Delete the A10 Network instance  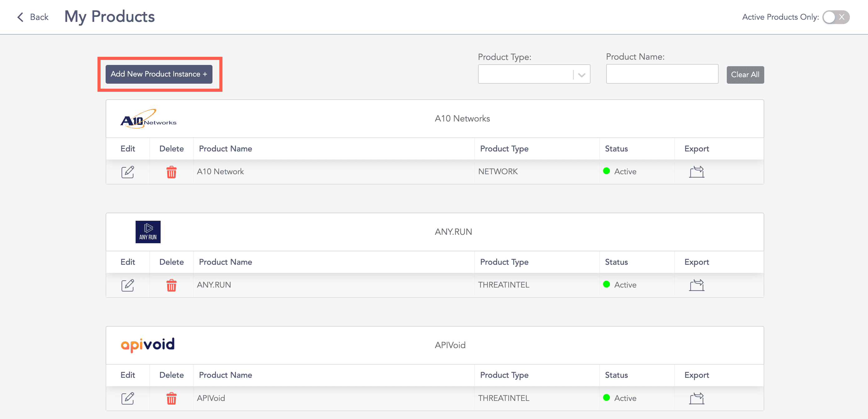tap(171, 172)
